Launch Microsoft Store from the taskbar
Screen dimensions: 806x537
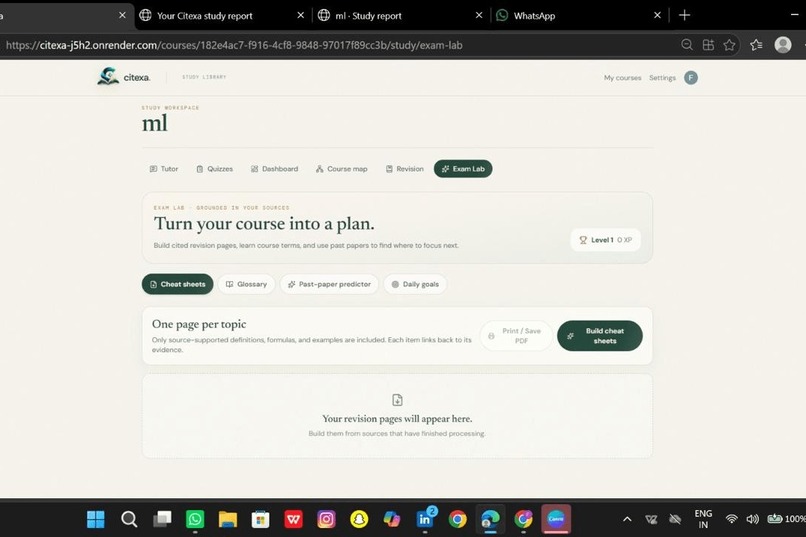[261, 519]
